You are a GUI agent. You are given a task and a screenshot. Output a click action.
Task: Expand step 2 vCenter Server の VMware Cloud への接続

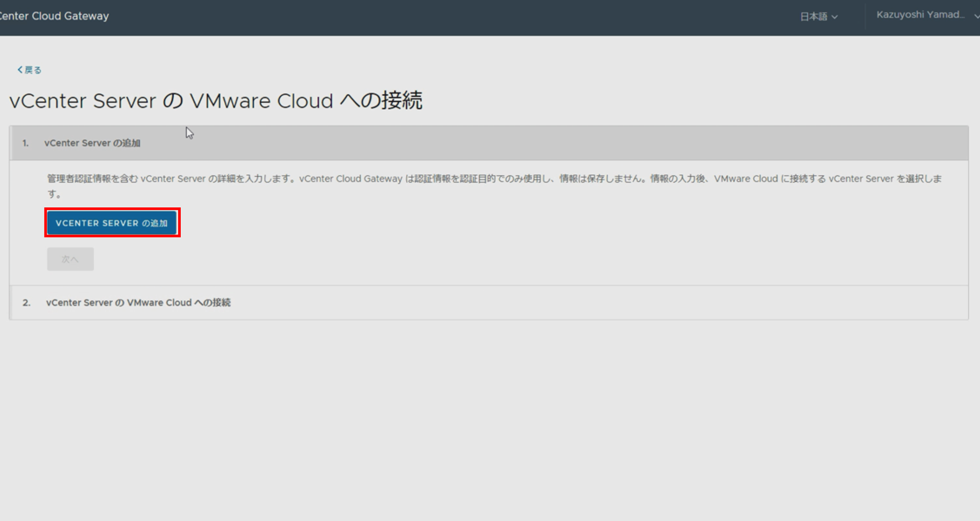click(x=489, y=302)
